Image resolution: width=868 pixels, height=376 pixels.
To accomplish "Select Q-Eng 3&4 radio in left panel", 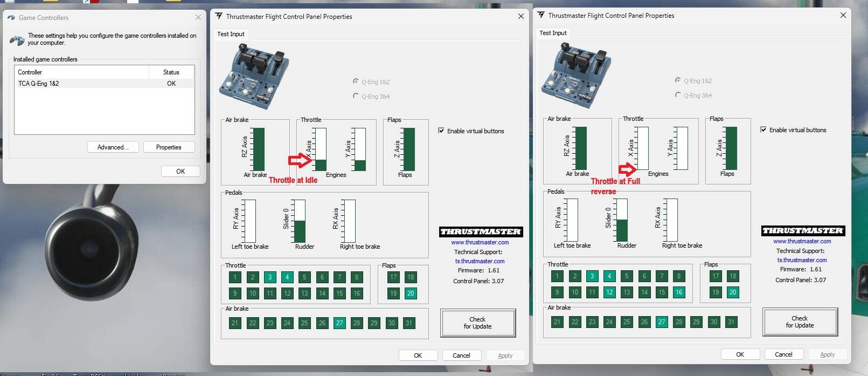I will (371, 97).
